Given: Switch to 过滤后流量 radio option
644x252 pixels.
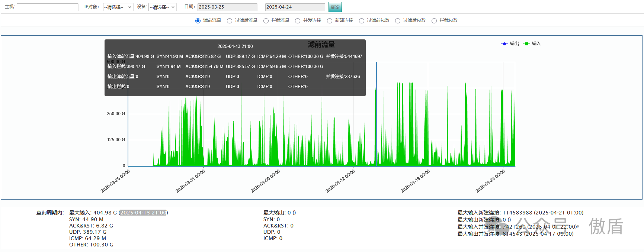Looking at the screenshot, I should tap(230, 21).
